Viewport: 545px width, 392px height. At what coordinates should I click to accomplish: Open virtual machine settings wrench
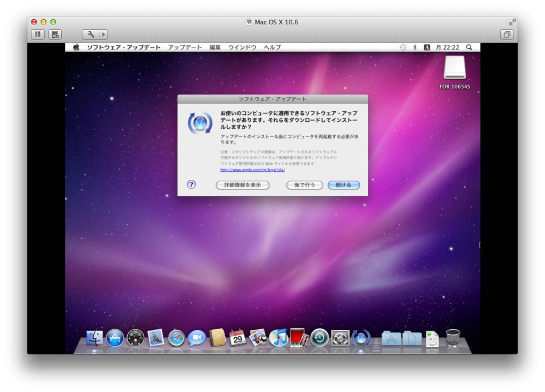[90, 35]
